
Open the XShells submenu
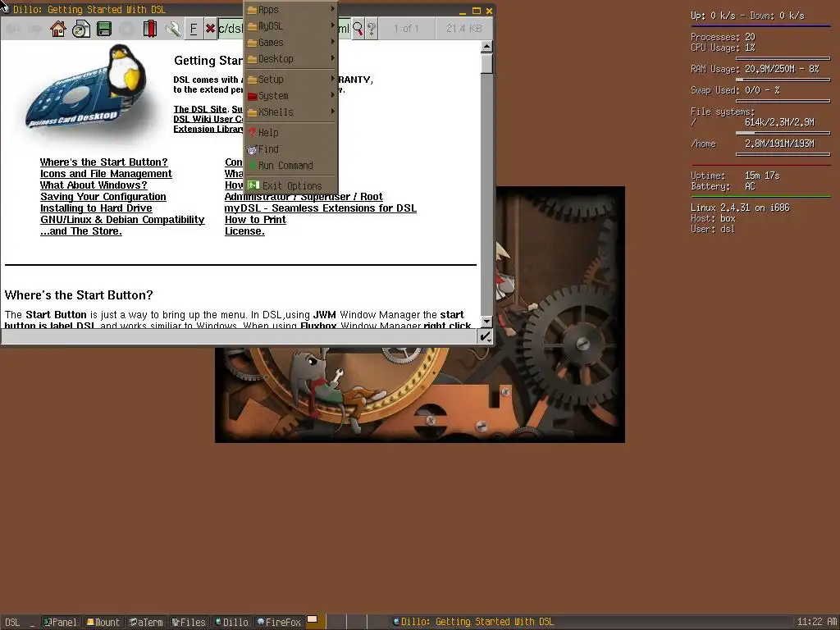point(291,112)
